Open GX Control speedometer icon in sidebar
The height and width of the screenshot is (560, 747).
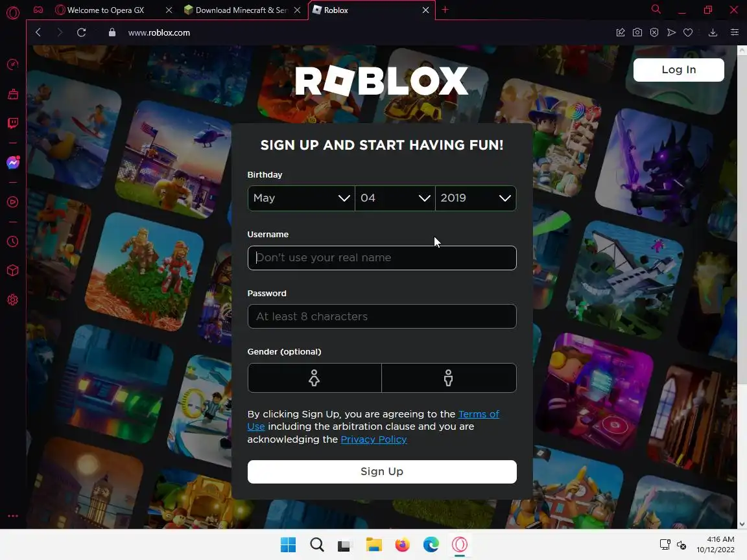[x=13, y=64]
